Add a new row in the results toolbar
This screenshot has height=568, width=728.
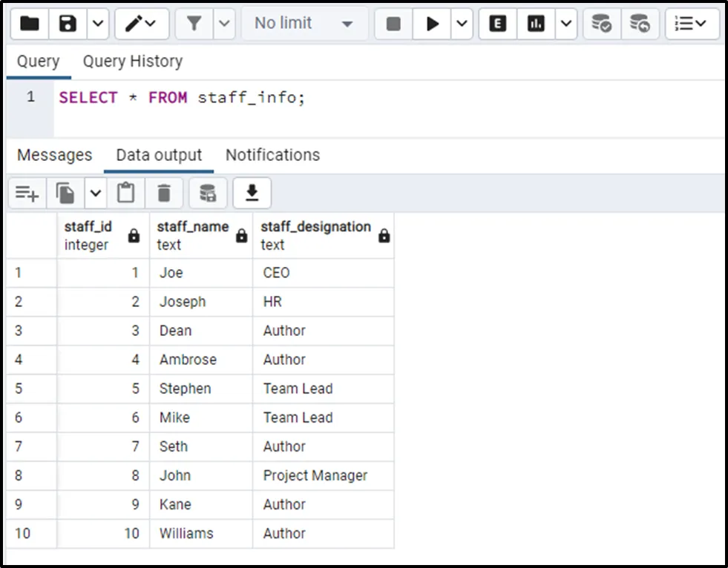[x=27, y=194]
